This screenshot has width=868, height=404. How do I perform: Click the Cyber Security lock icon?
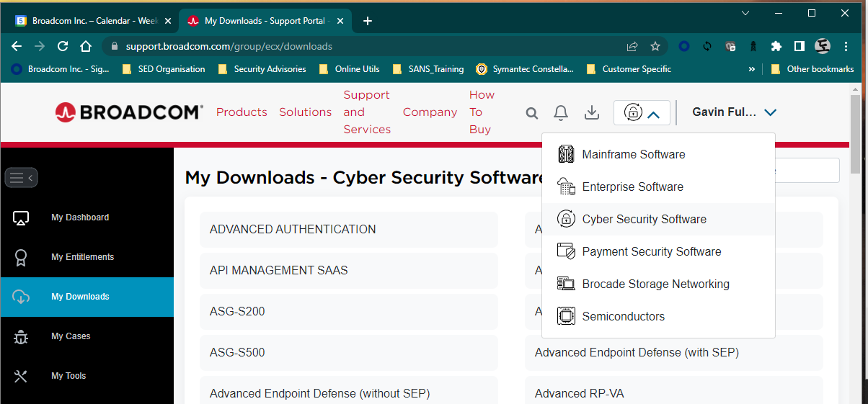(566, 219)
